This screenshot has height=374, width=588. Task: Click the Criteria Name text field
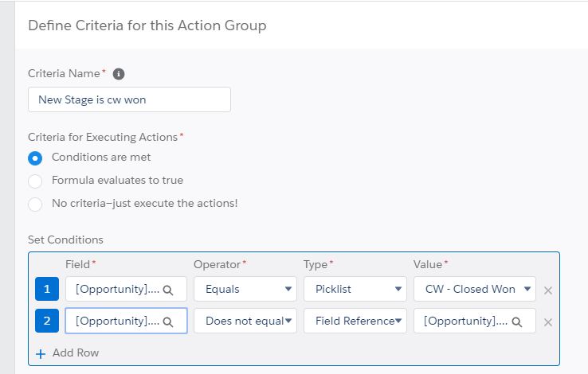pos(129,99)
